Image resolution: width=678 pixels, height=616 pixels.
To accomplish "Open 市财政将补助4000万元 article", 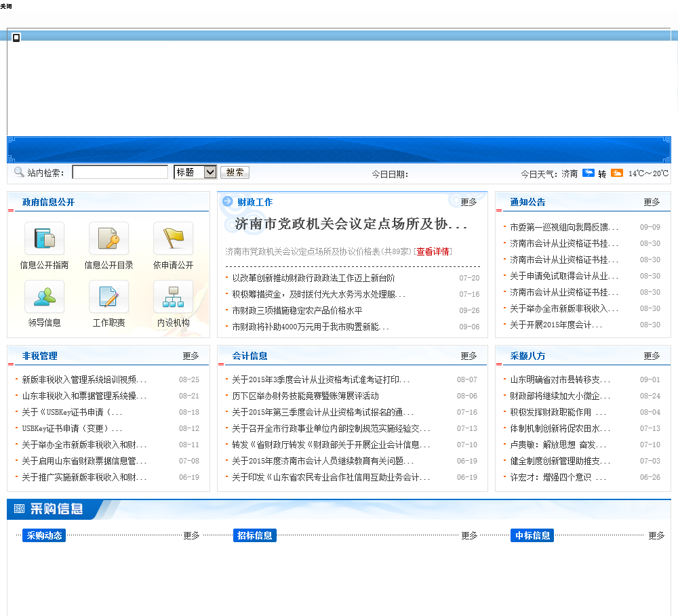I will tap(311, 327).
